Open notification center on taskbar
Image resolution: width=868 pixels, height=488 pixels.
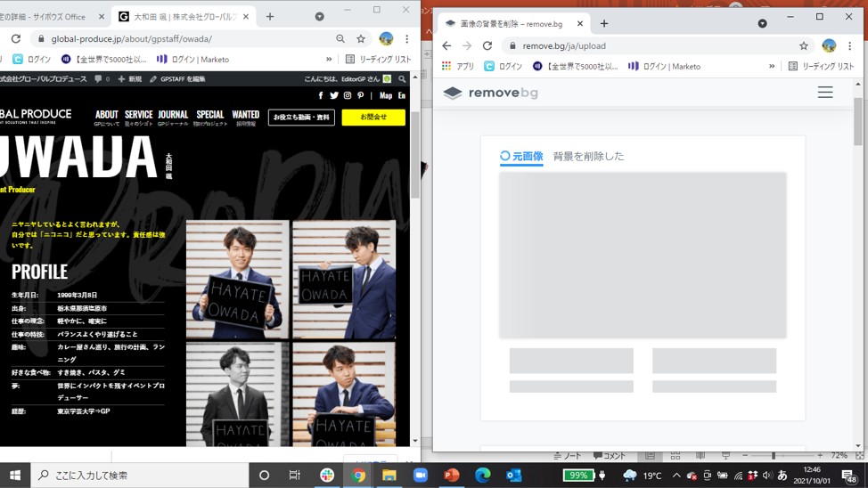click(x=849, y=476)
